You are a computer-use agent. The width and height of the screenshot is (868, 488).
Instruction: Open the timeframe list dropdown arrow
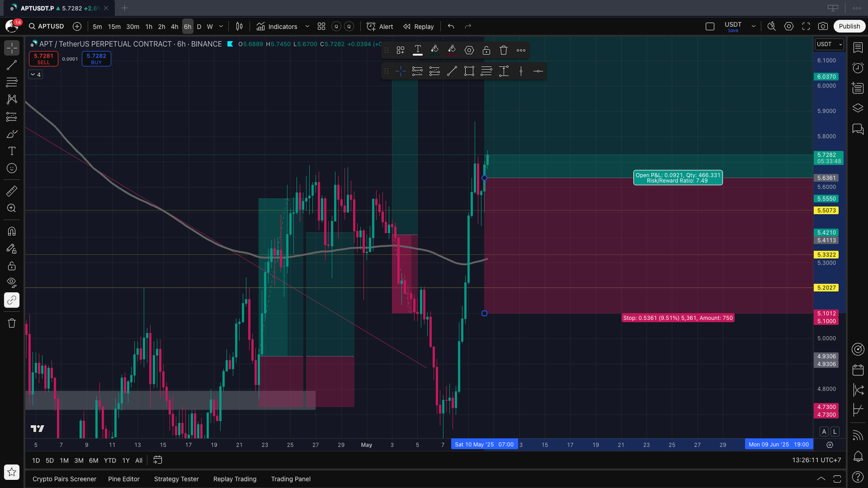[221, 27]
